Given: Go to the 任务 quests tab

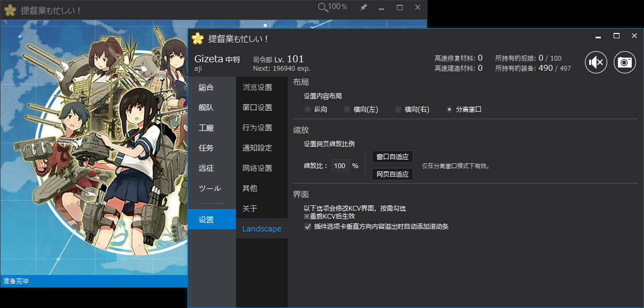Looking at the screenshot, I should (x=211, y=148).
